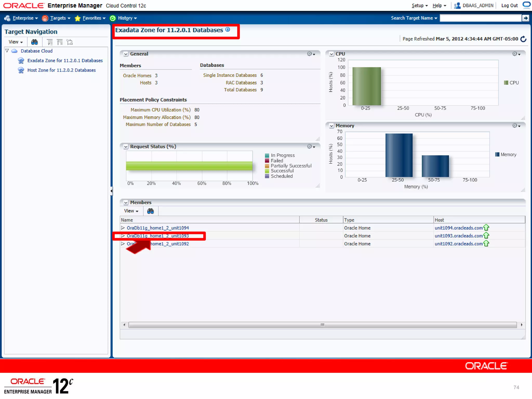This screenshot has width=532, height=399.
Task: Collapse the Database Cloud tree node
Action: 7,51
